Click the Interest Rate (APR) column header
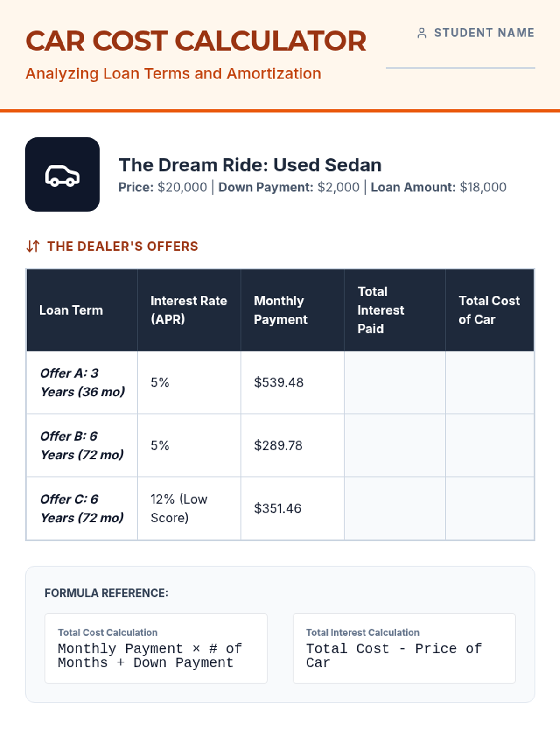Image resolution: width=560 pixels, height=747 pixels. coord(189,310)
